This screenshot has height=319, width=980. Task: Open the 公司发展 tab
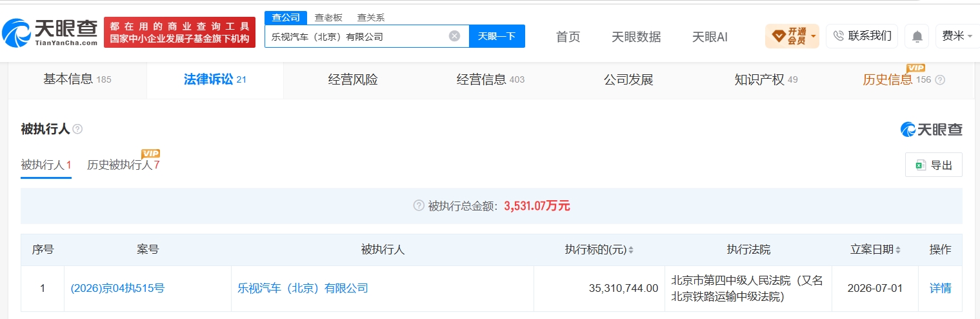click(628, 80)
